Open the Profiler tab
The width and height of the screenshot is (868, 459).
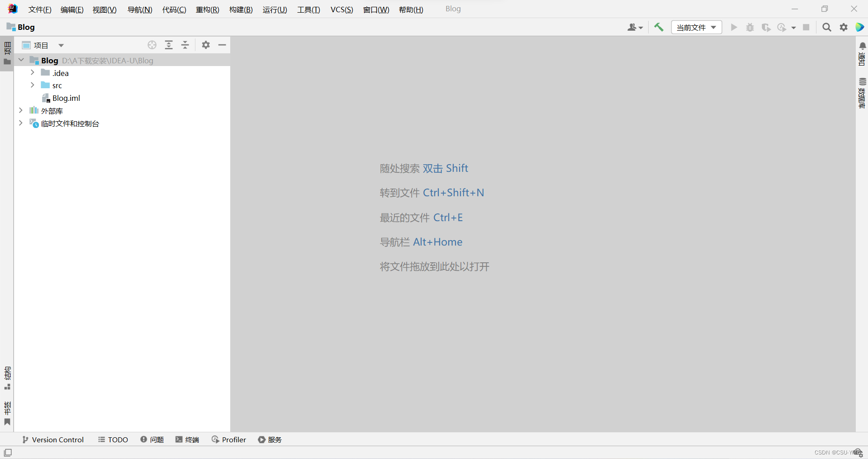(x=229, y=440)
